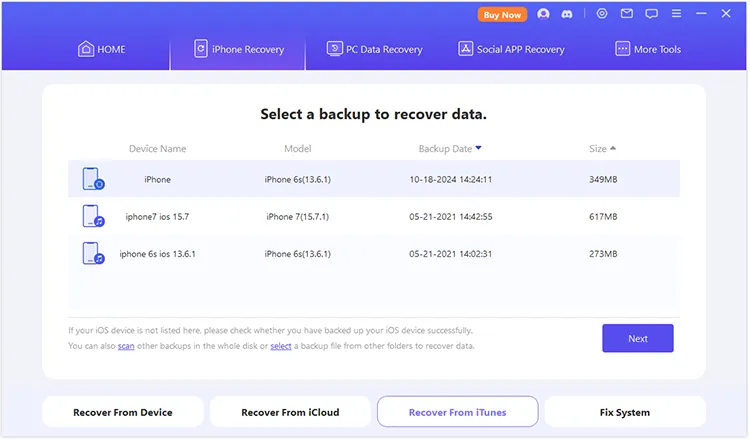Click the Device Name column header
Screen dimensions: 750x440
click(157, 149)
